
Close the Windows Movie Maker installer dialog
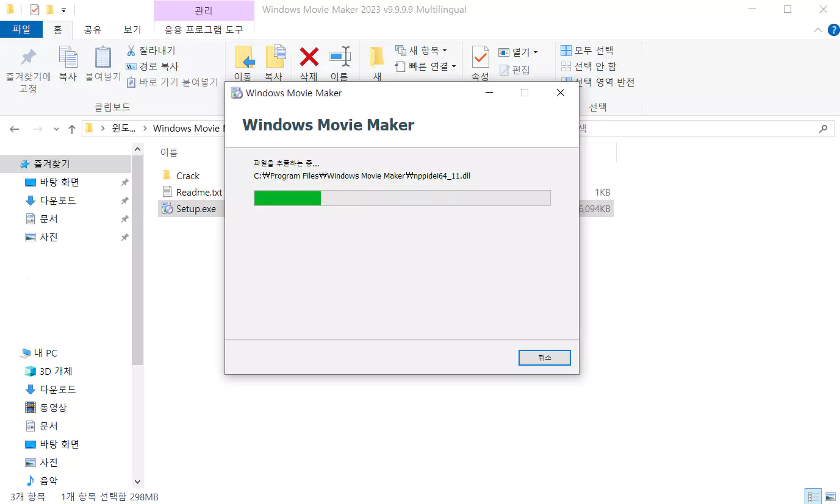tap(561, 93)
